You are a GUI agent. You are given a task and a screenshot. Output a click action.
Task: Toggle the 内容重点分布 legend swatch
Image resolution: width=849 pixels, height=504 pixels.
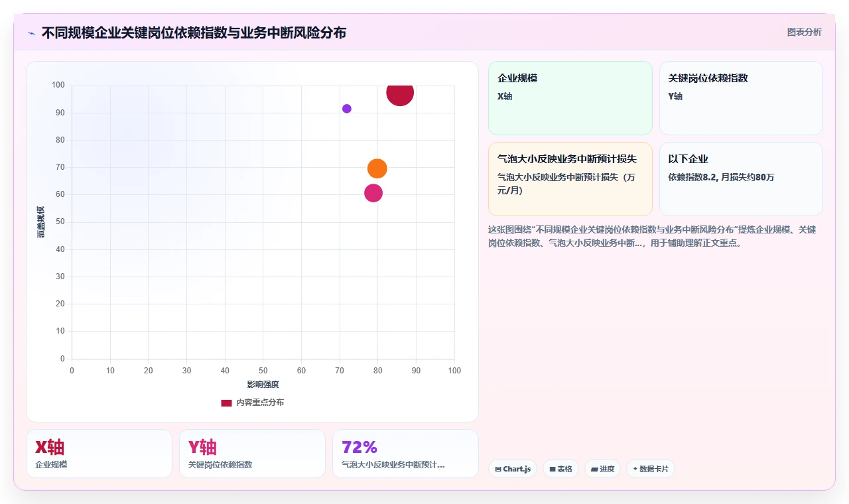click(226, 403)
